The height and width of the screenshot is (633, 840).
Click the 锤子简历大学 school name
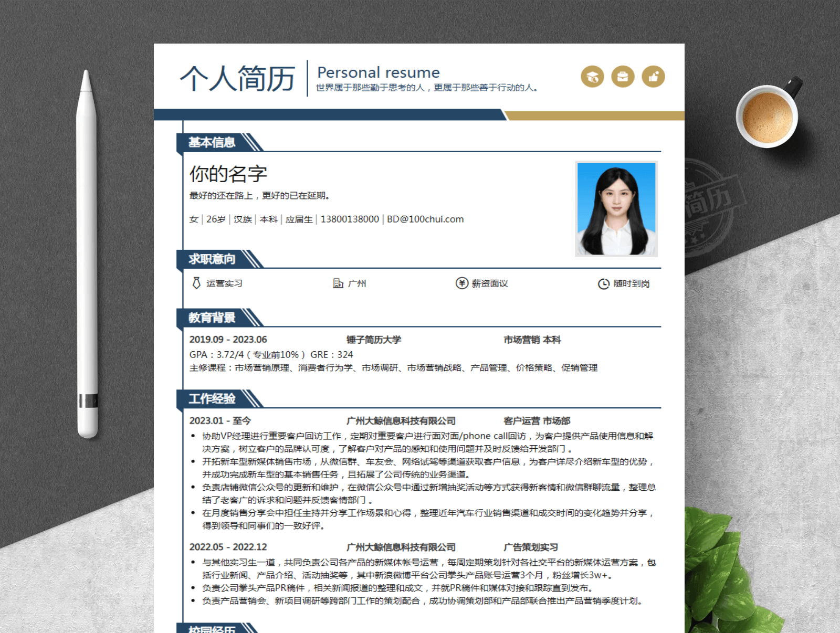(x=374, y=340)
